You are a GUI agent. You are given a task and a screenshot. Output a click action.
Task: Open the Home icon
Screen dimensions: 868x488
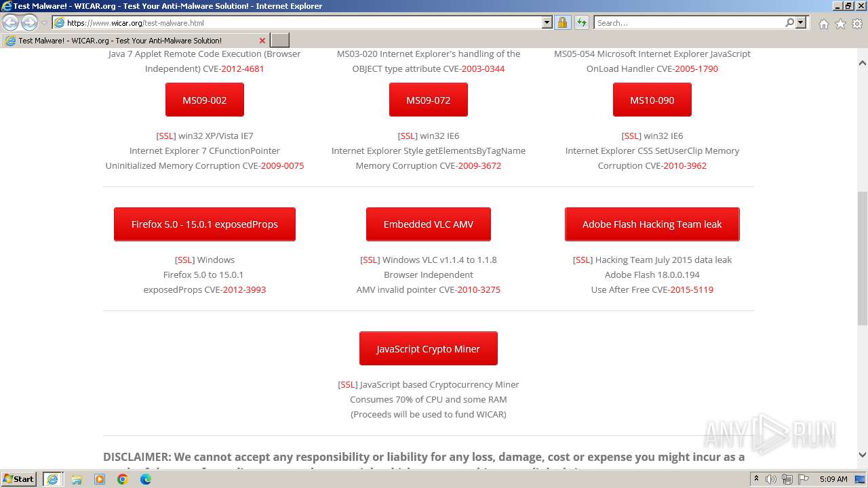pyautogui.click(x=823, y=24)
